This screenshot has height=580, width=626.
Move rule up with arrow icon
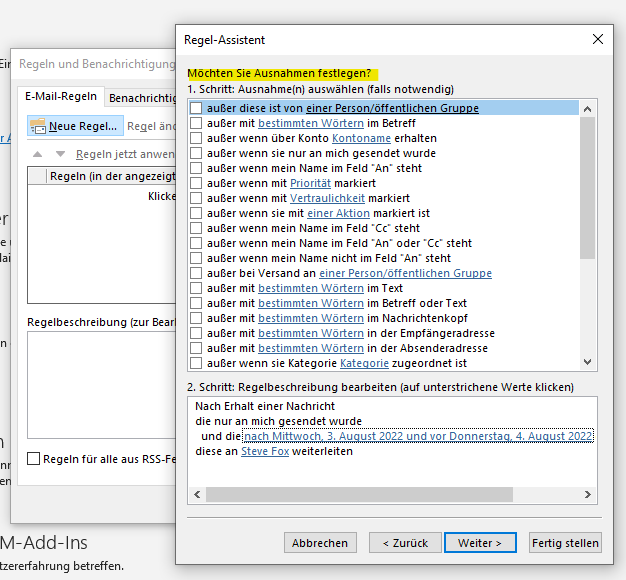tap(38, 154)
